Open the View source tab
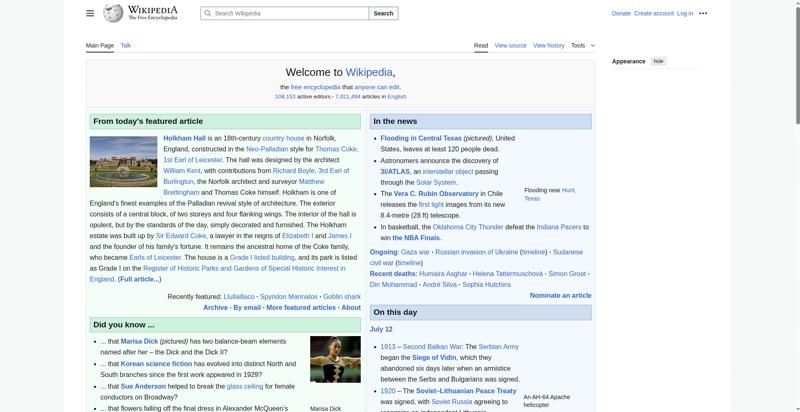The width and height of the screenshot is (800, 412). [510, 45]
